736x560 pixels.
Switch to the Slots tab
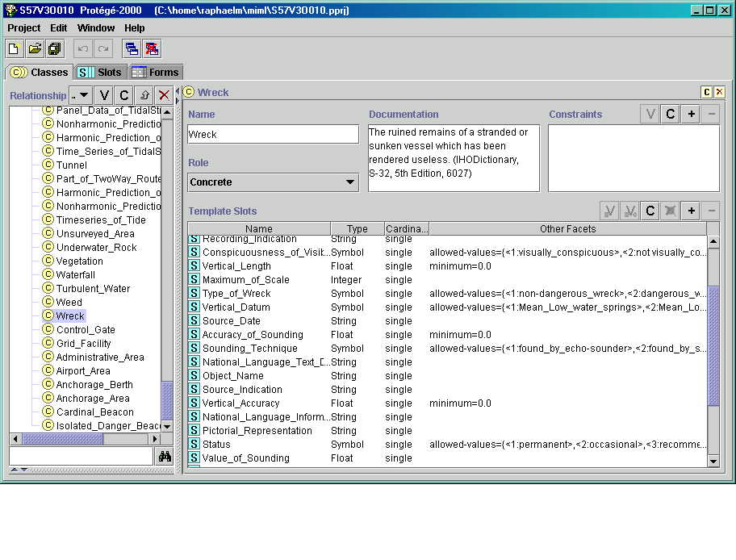(x=101, y=73)
